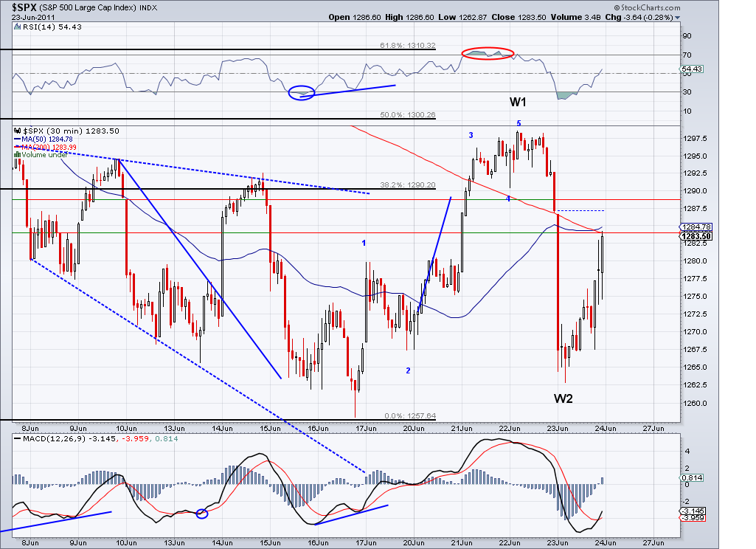Click the $SPX ticker symbol title

(x=23, y=7)
